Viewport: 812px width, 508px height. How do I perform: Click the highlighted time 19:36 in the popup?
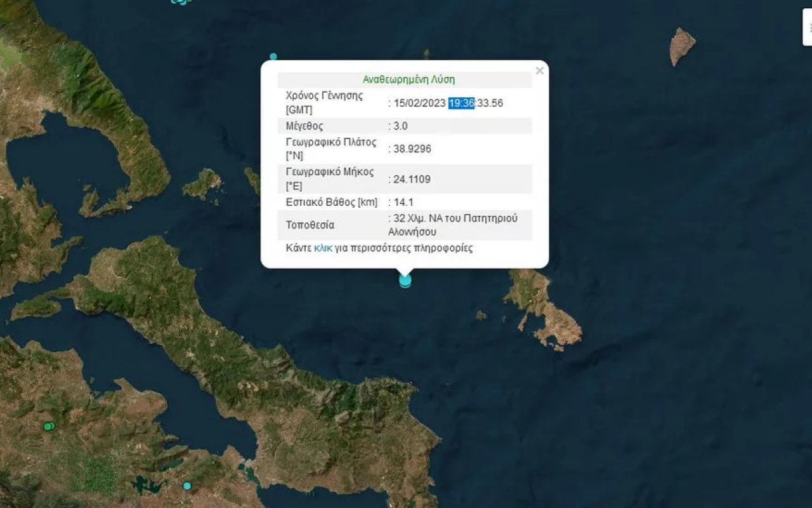461,103
